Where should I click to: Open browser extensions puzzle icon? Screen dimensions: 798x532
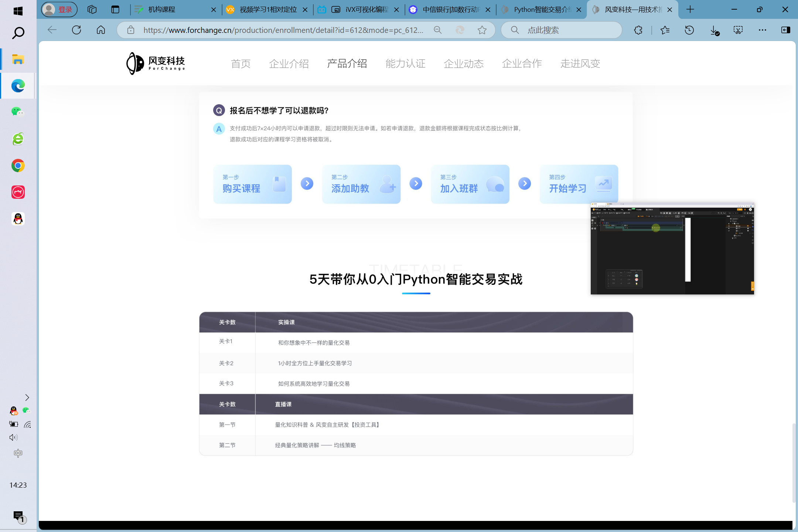point(638,30)
